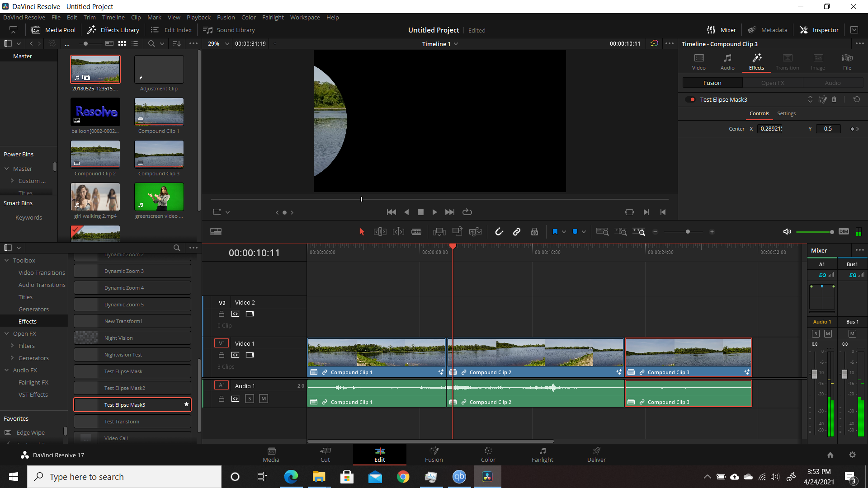868x488 pixels.
Task: Expand the Custom power bin
Action: tap(12, 181)
